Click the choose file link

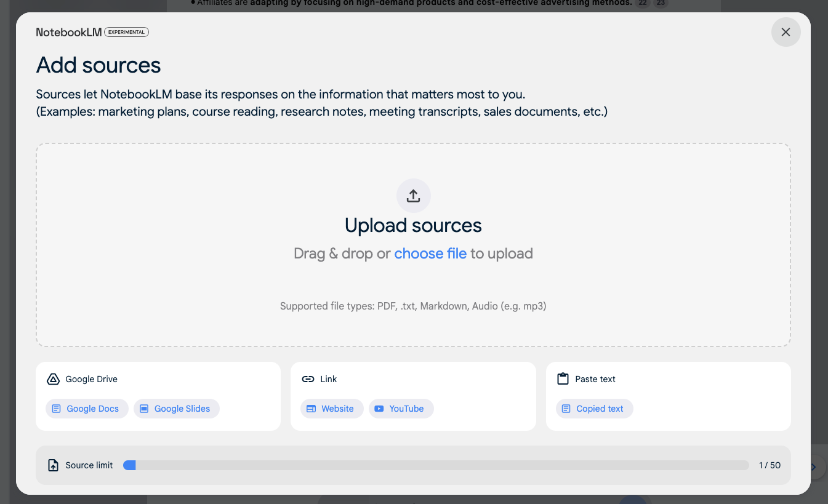point(430,254)
